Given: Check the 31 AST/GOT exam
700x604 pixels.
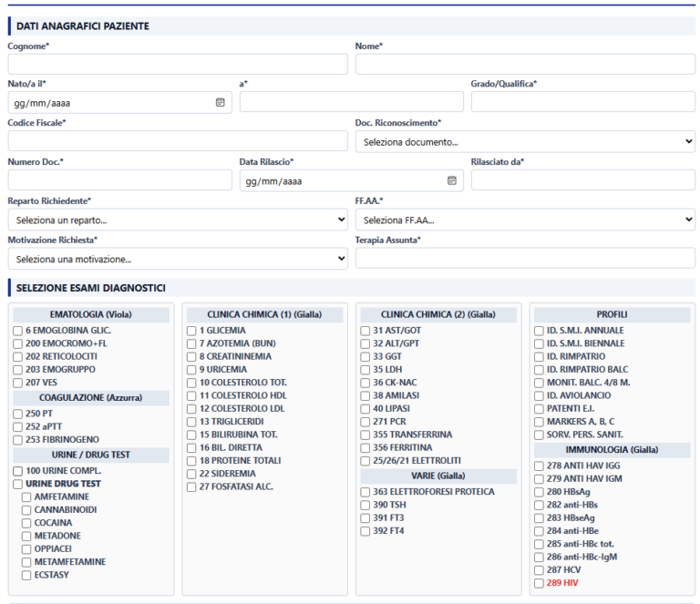Looking at the screenshot, I should 365,331.
